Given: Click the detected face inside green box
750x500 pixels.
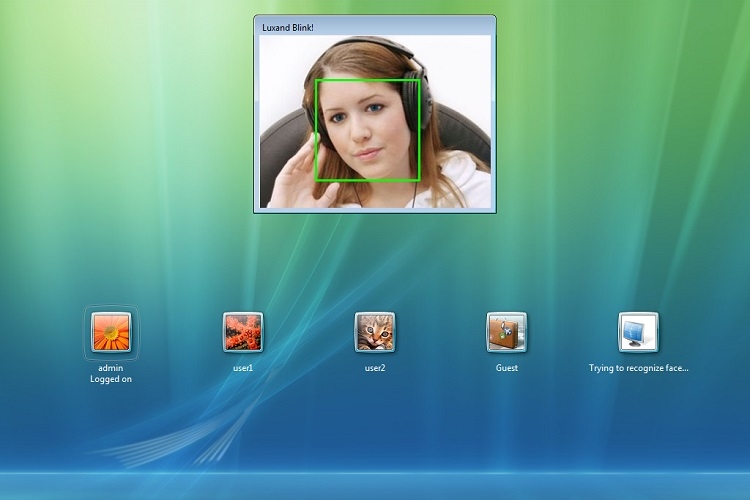Looking at the screenshot, I should (x=367, y=130).
